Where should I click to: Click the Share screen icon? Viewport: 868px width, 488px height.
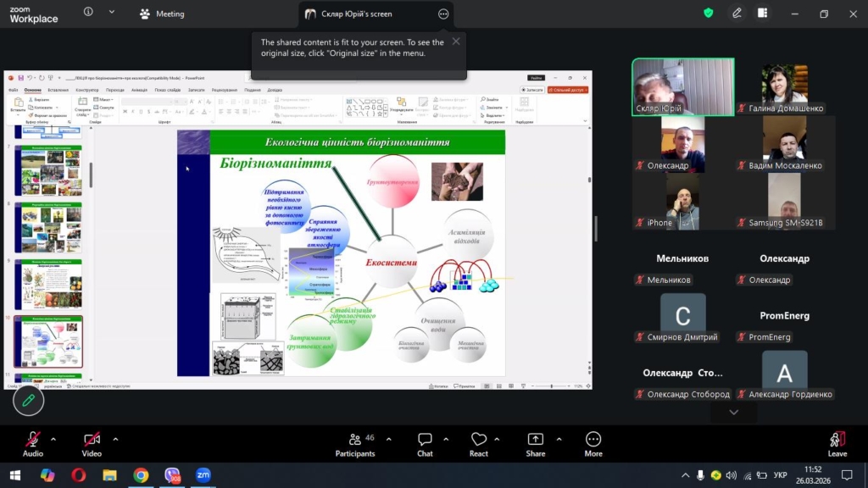[x=535, y=444]
